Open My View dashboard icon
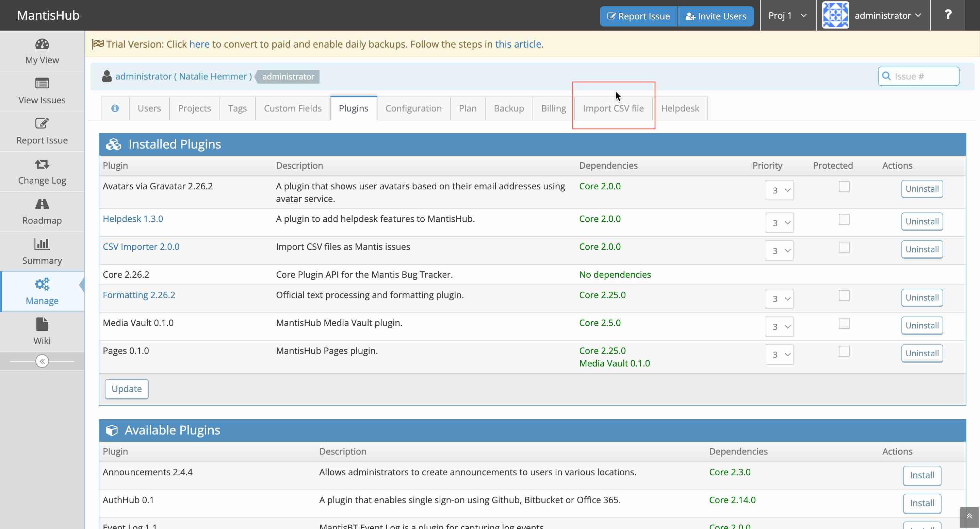Image resolution: width=980 pixels, height=529 pixels. coord(42,45)
